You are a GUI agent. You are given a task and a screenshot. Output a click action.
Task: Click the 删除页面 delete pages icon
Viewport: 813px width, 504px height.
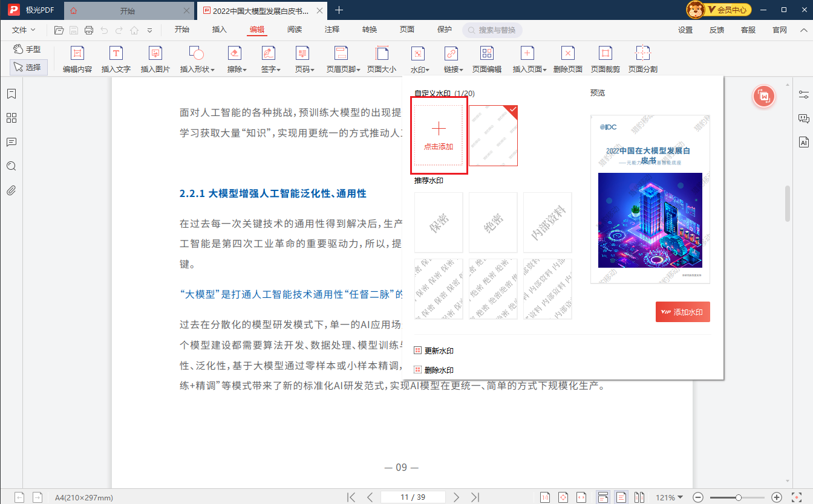coord(567,59)
